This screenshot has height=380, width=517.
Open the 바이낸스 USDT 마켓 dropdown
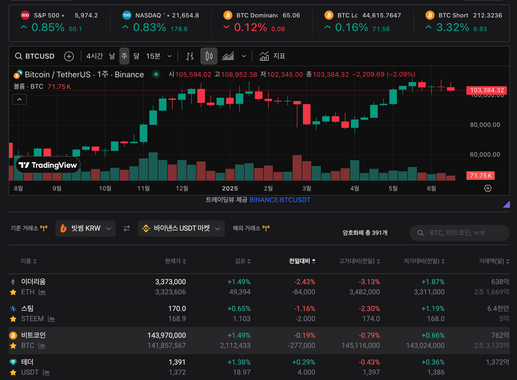tap(181, 228)
